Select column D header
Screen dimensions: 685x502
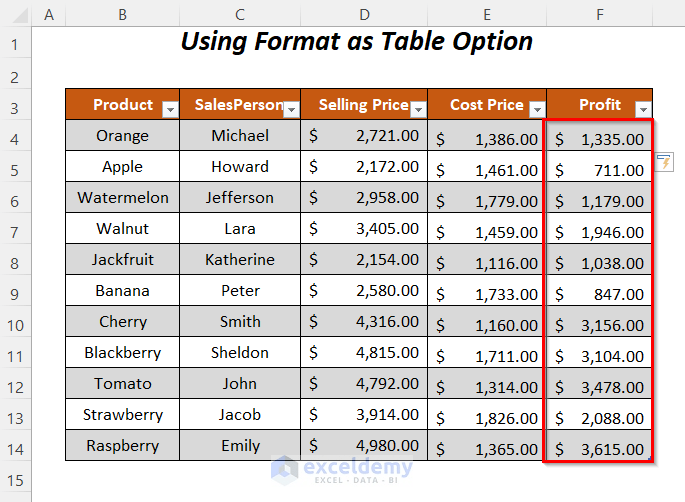point(364,14)
